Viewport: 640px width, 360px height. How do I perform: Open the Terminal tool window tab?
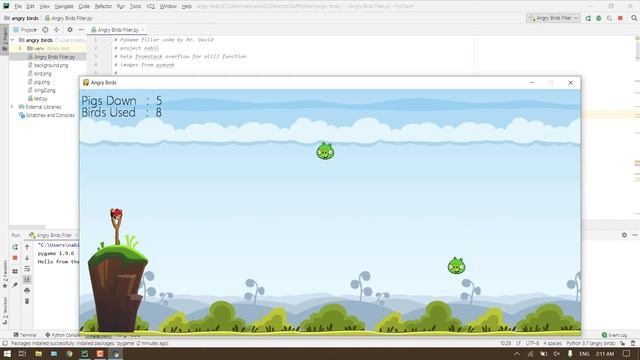(x=25, y=335)
